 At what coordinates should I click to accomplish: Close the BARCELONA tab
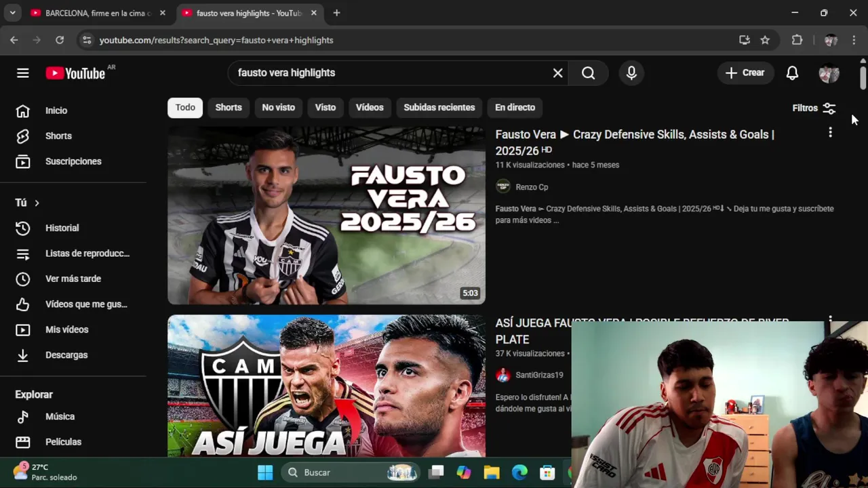162,13
